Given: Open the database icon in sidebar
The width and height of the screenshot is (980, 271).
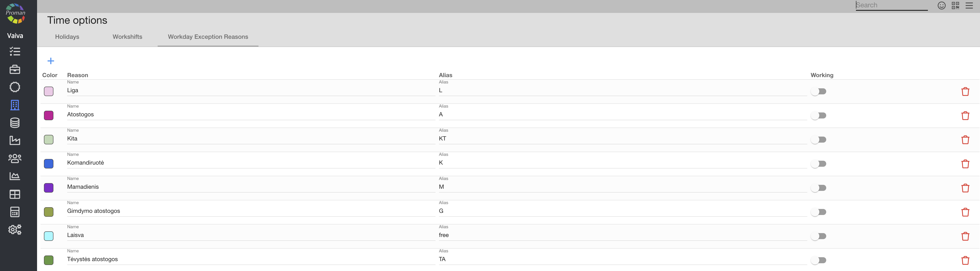Looking at the screenshot, I should click(15, 123).
